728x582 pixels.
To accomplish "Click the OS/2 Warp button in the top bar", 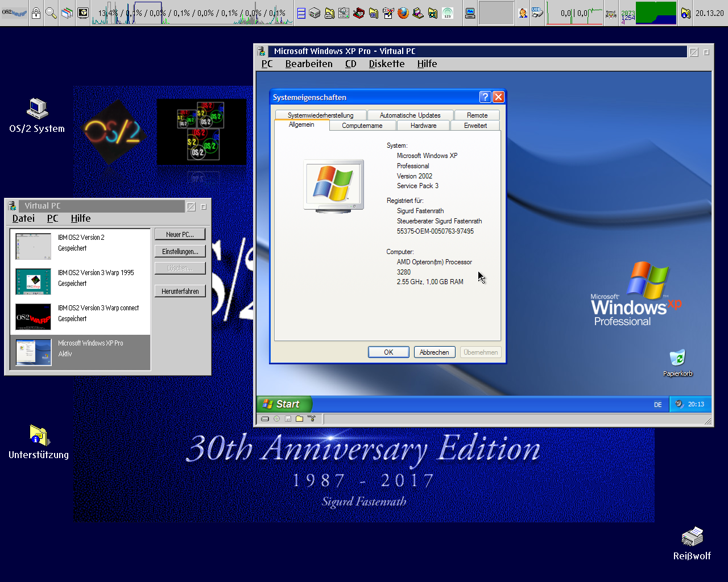I will coord(14,13).
